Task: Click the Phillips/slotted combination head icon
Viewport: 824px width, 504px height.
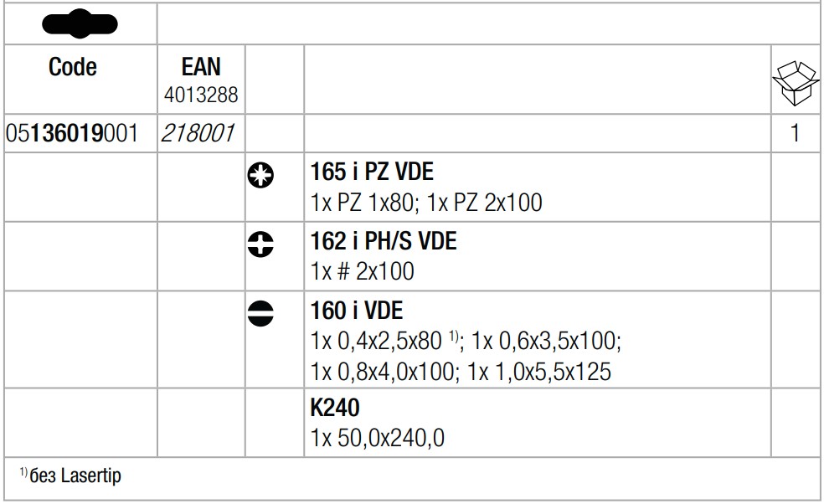Action: pos(260,244)
